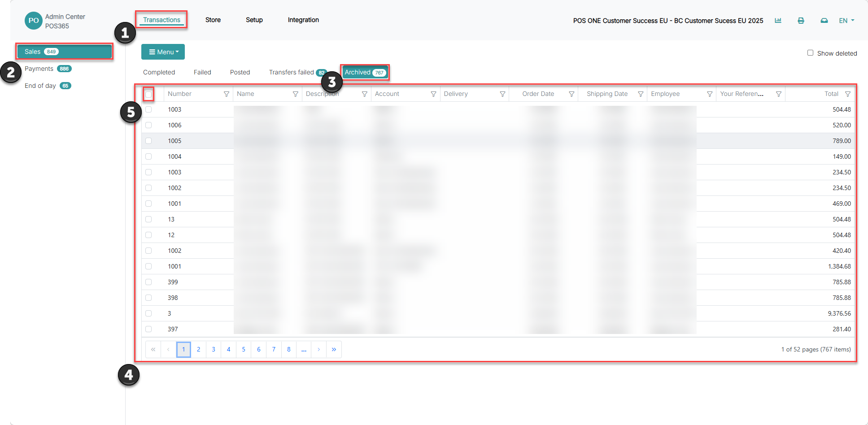The height and width of the screenshot is (425, 868).
Task: Open the Menu dropdown button
Action: (163, 52)
